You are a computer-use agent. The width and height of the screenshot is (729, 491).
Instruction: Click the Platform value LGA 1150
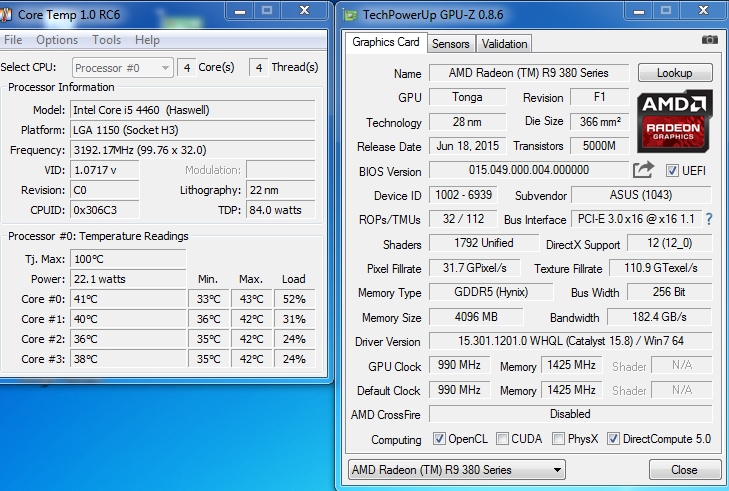[x=192, y=130]
